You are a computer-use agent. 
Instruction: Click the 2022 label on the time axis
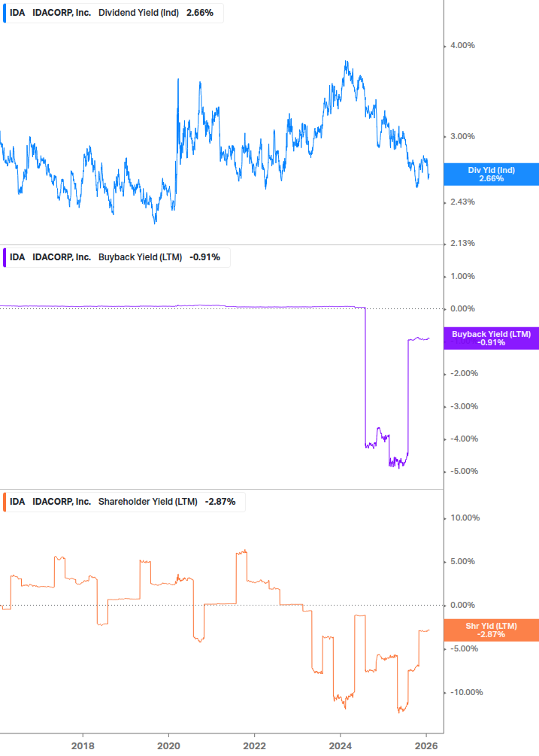[254, 746]
